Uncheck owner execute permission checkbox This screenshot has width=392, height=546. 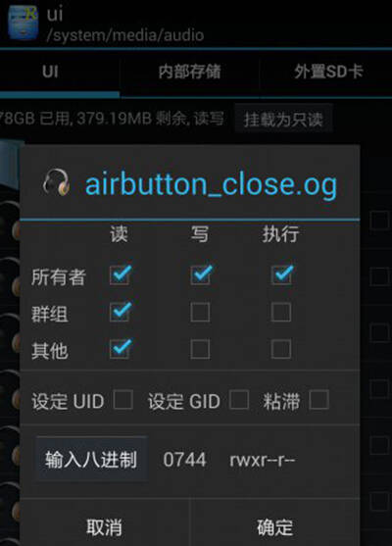tap(281, 274)
